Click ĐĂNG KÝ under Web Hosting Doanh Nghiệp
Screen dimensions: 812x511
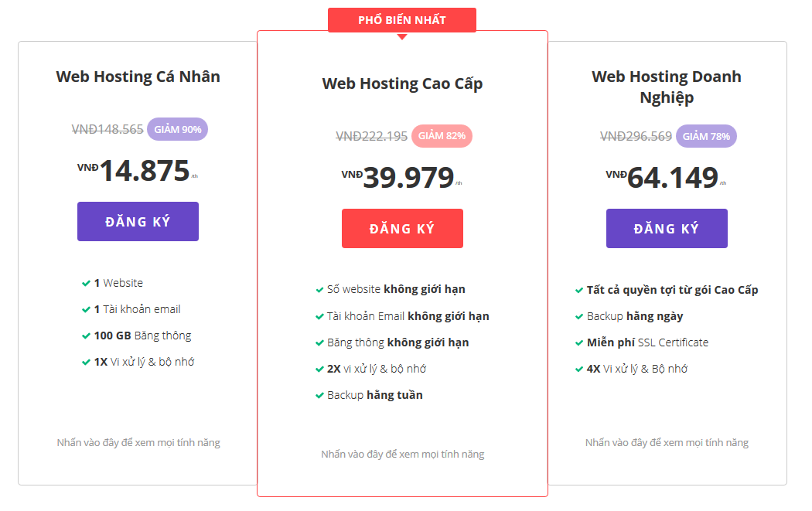(x=667, y=229)
